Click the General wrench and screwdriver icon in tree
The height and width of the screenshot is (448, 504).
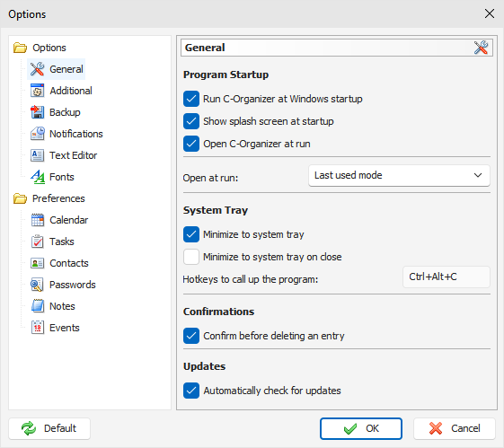37,69
